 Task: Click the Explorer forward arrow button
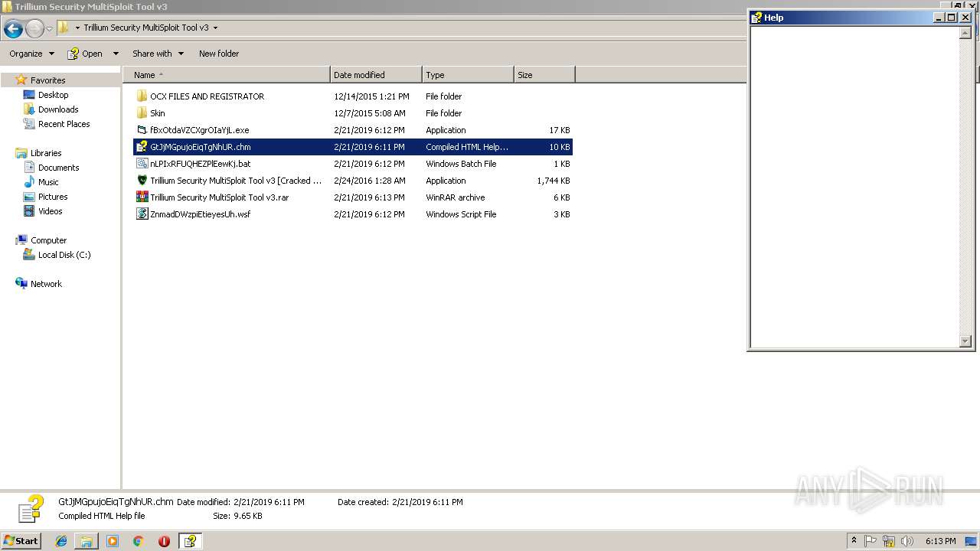coord(34,29)
